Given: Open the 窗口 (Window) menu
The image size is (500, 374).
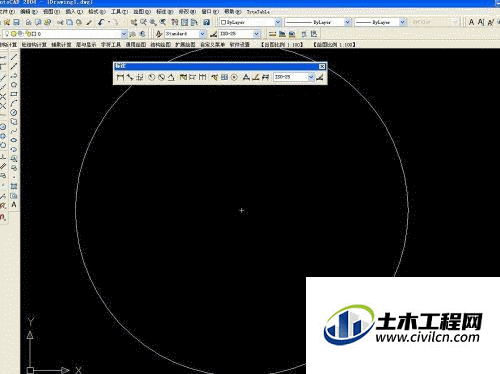Looking at the screenshot, I should (x=210, y=12).
